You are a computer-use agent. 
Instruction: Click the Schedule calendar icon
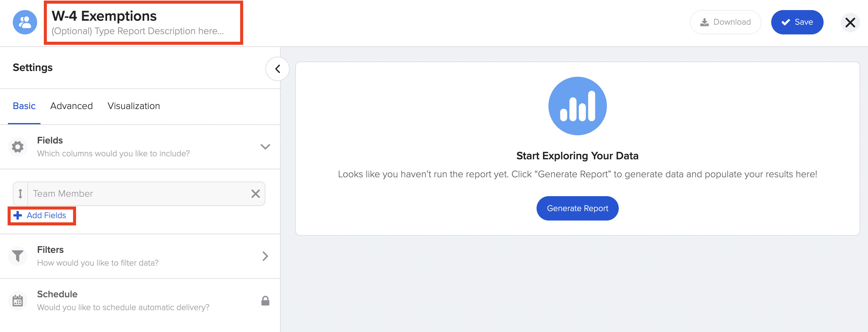coord(18,300)
